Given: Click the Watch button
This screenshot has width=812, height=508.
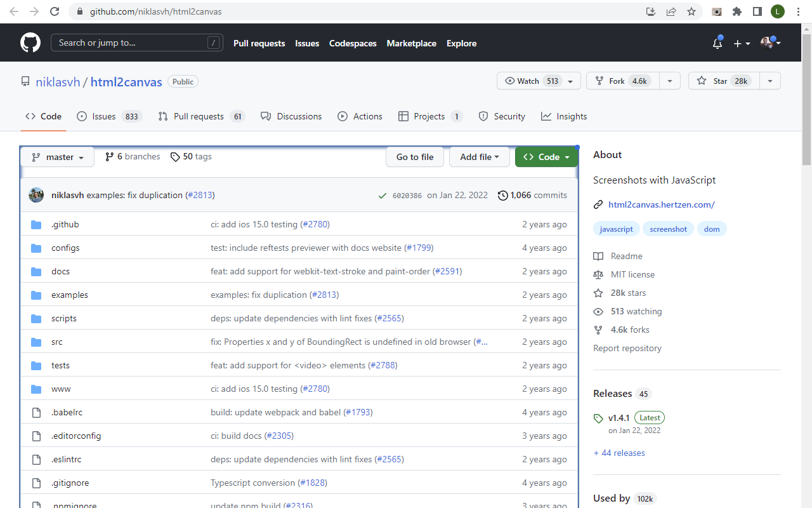Looking at the screenshot, I should tap(539, 81).
